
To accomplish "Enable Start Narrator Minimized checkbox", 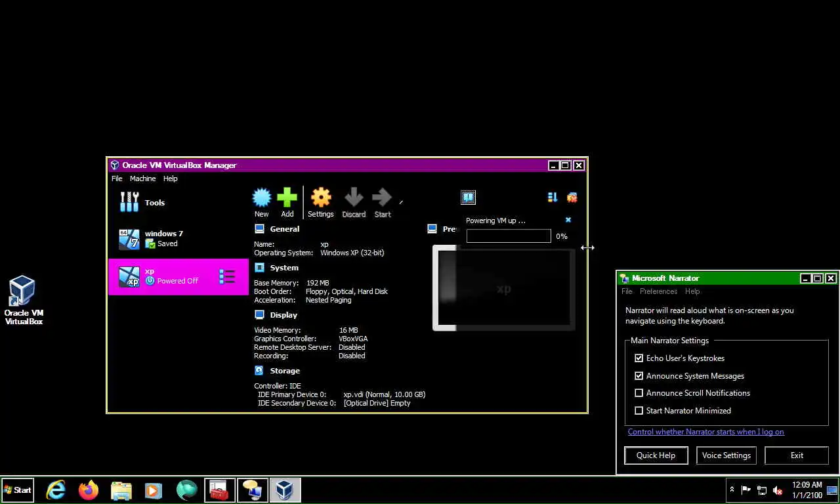I will (639, 411).
